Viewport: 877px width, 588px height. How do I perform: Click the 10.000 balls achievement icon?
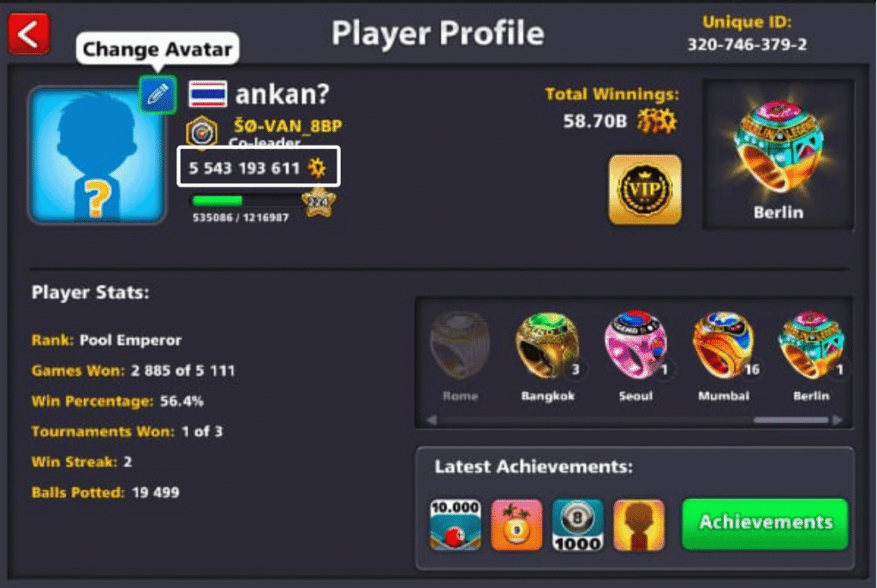(x=456, y=525)
